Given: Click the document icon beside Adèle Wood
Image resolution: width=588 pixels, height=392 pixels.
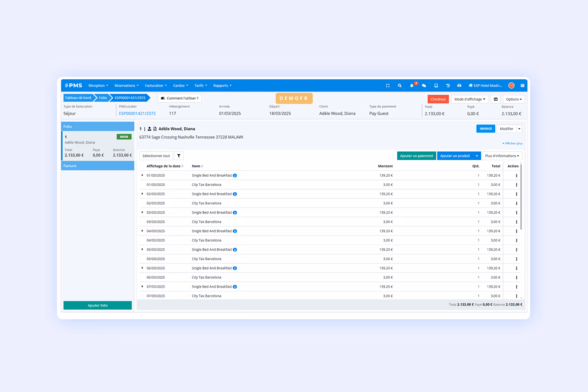Looking at the screenshot, I should coord(155,129).
